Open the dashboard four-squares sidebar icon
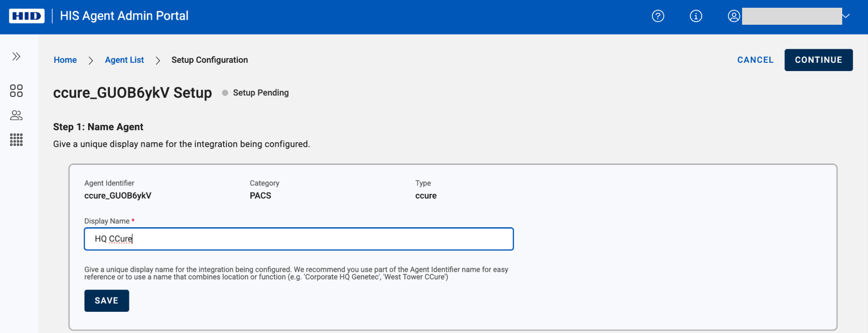 click(x=17, y=91)
